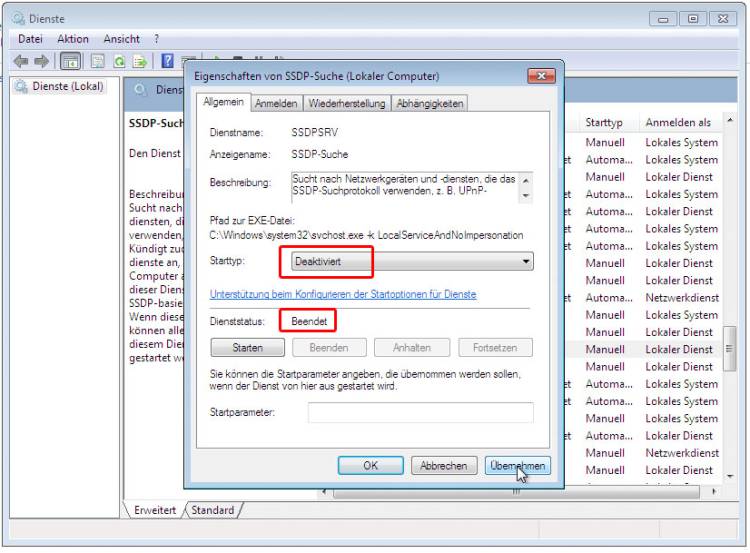
Task: Open the Aktion menu
Action: click(73, 39)
